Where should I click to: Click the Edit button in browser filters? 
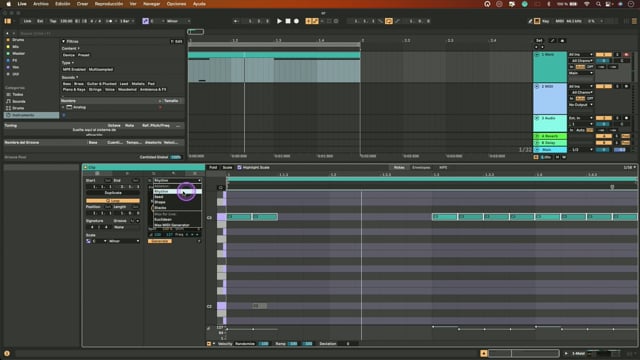(x=177, y=41)
